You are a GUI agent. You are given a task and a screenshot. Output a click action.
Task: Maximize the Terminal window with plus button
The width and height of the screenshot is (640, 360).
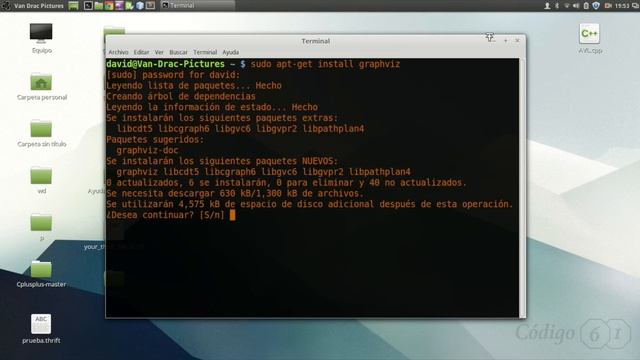(506, 40)
